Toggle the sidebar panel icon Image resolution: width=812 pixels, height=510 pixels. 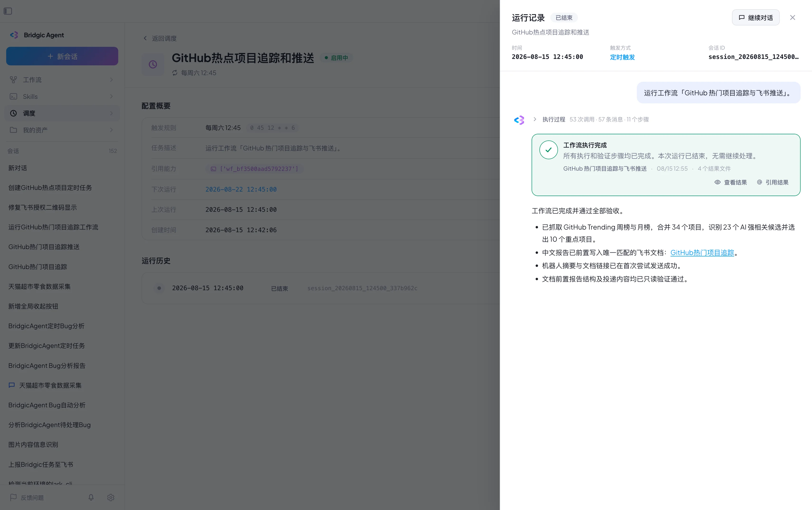click(8, 11)
